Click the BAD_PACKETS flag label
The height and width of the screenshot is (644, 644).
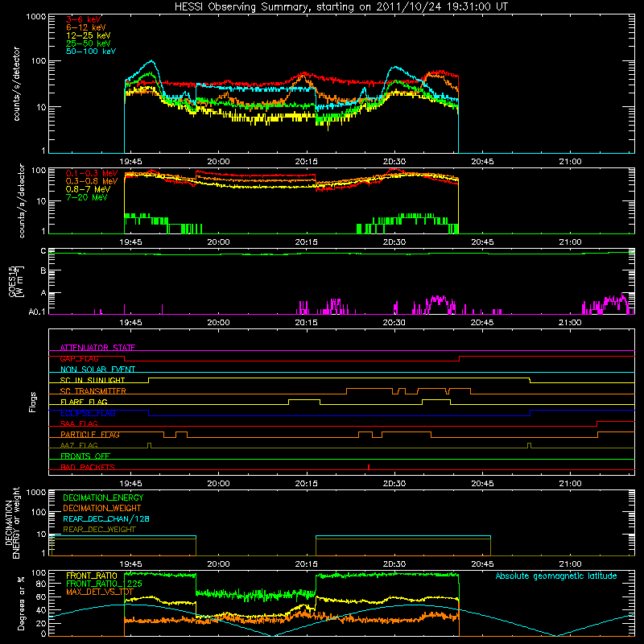point(88,468)
